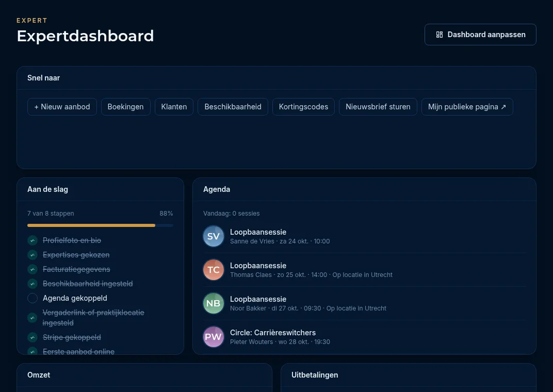Screen dimensions: 553x392
Task: Click the grid icon in Dashboard aanpassen
Action: coord(440,35)
